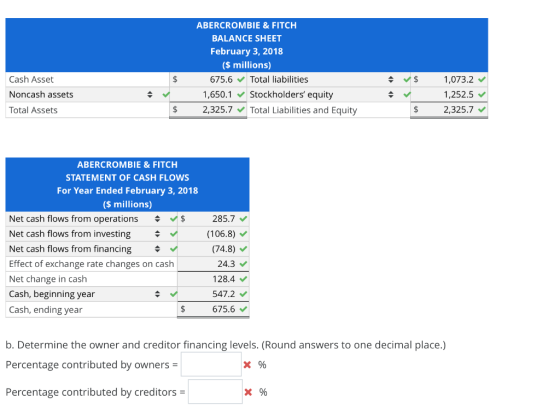The height and width of the screenshot is (408, 560).
Task: Click the exchange rate effect amount 24.3
Action: point(213,264)
